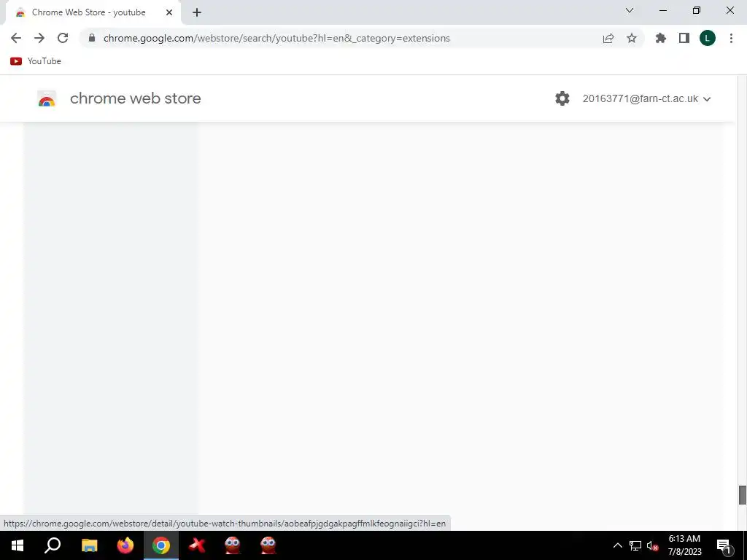This screenshot has height=560, width=747.
Task: Click the chrome web store logo
Action: coord(47,98)
